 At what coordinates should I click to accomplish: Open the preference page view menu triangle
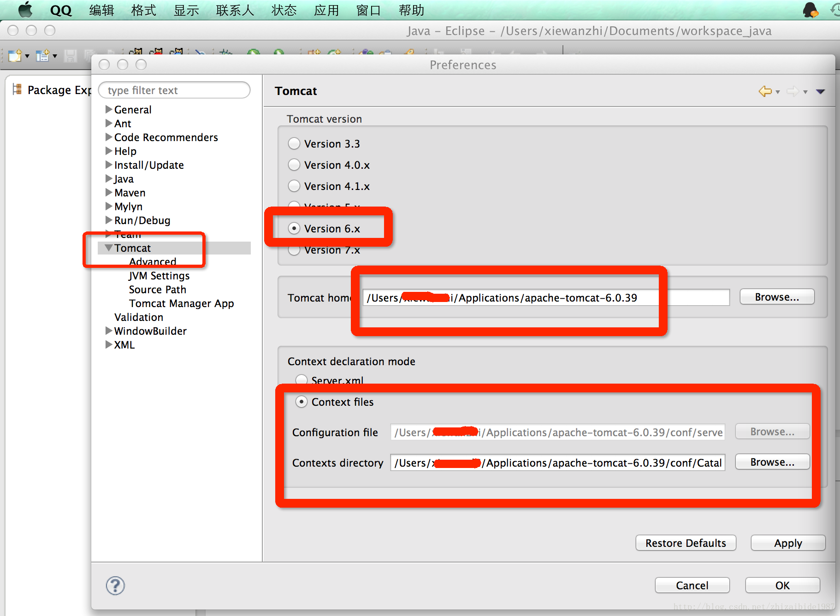[821, 91]
